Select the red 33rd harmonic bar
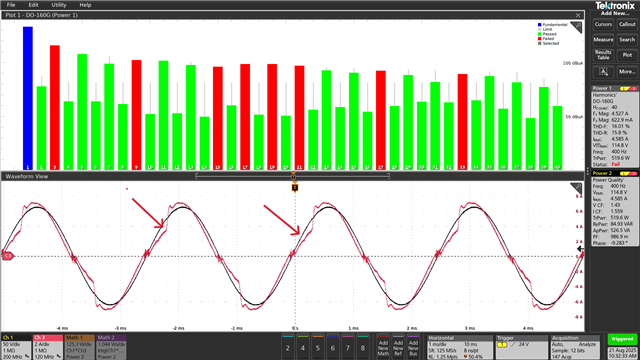 (x=462, y=122)
